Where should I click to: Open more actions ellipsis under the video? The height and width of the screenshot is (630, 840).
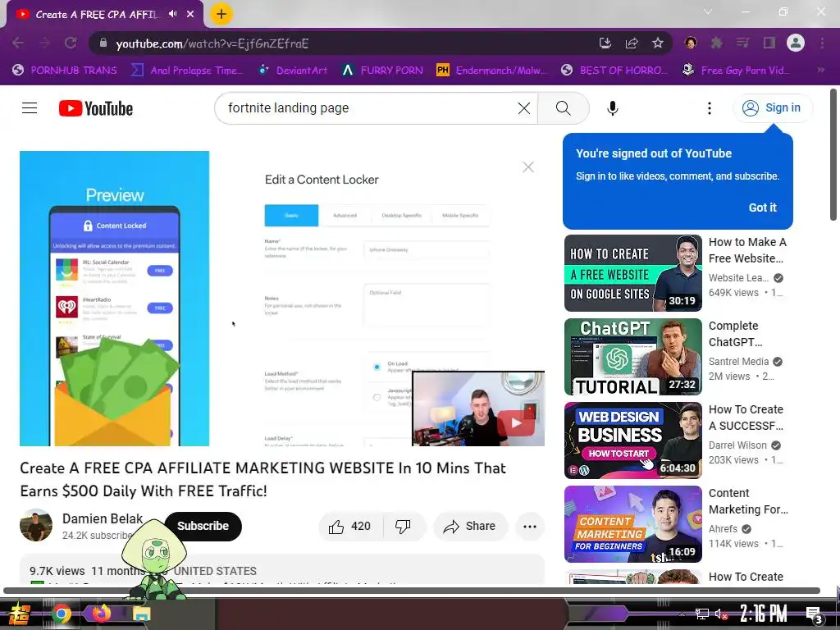[530, 527]
